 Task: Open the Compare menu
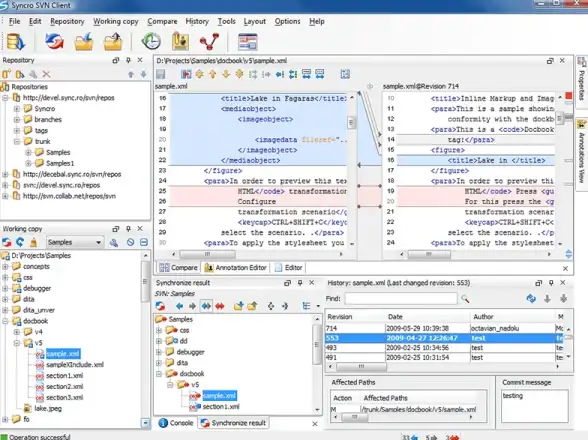point(162,21)
